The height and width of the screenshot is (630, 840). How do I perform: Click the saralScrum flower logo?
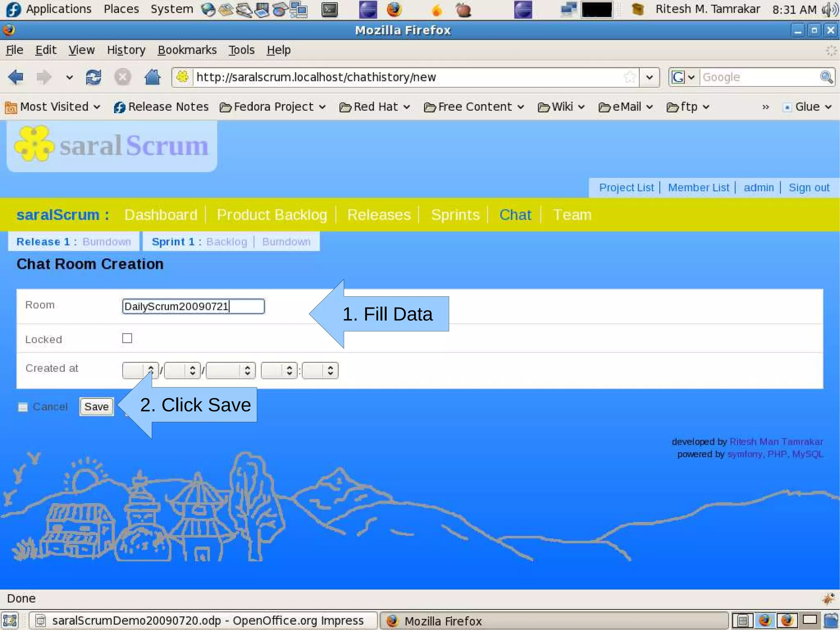[34, 144]
